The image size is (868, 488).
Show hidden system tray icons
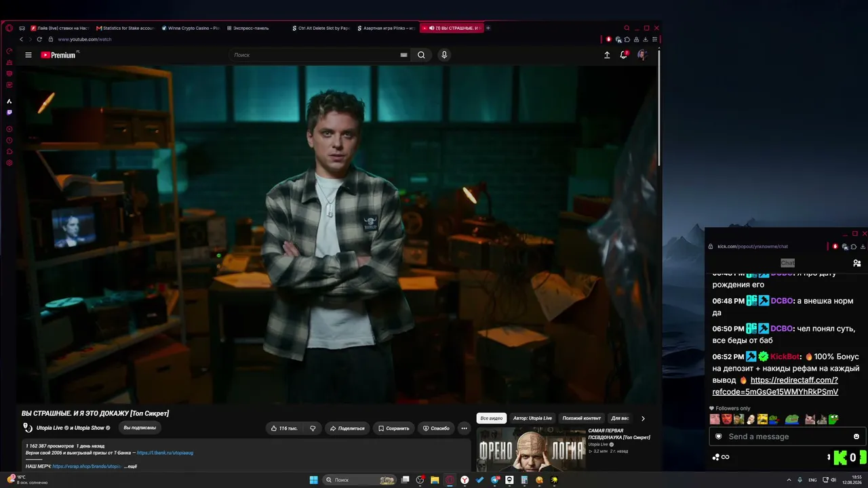pyautogui.click(x=789, y=480)
